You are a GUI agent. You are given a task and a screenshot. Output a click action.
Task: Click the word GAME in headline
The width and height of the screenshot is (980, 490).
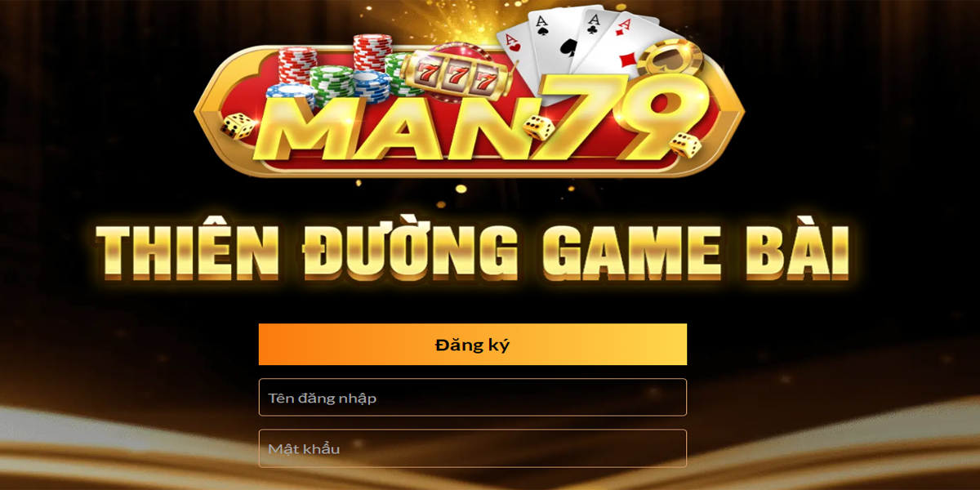click(630, 251)
